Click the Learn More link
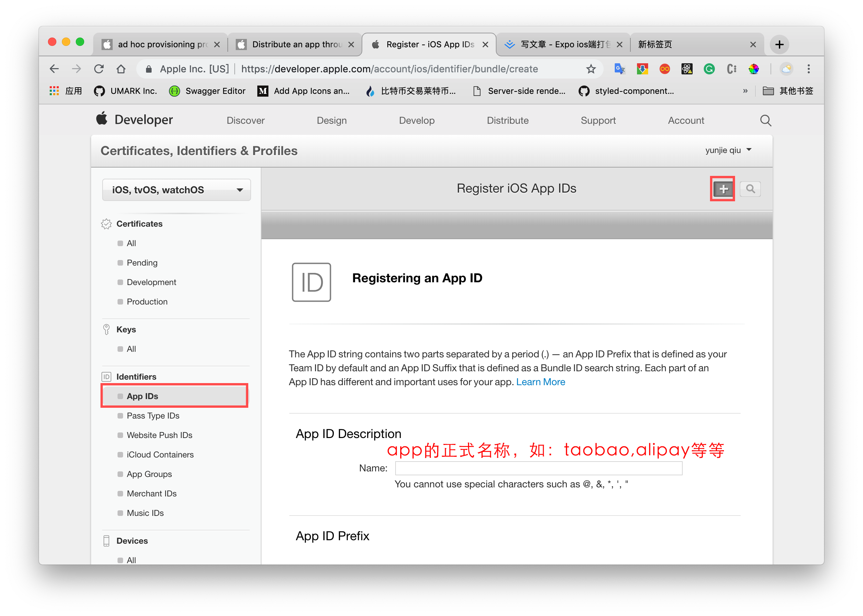The image size is (863, 616). click(540, 382)
